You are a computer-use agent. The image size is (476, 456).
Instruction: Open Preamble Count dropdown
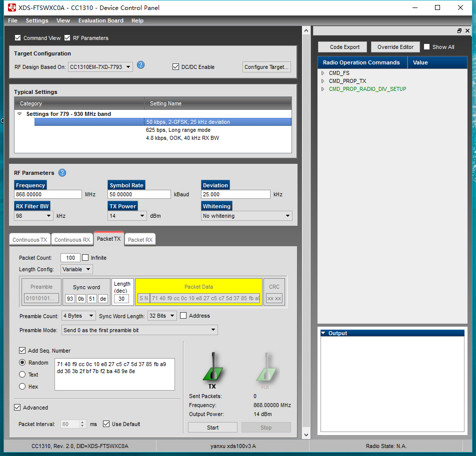(78, 316)
